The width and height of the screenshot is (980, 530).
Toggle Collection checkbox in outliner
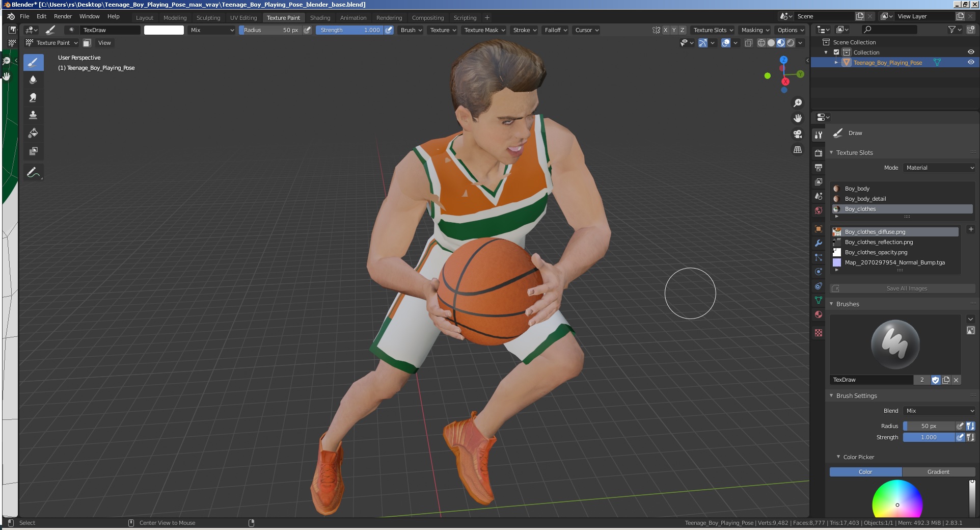[836, 52]
